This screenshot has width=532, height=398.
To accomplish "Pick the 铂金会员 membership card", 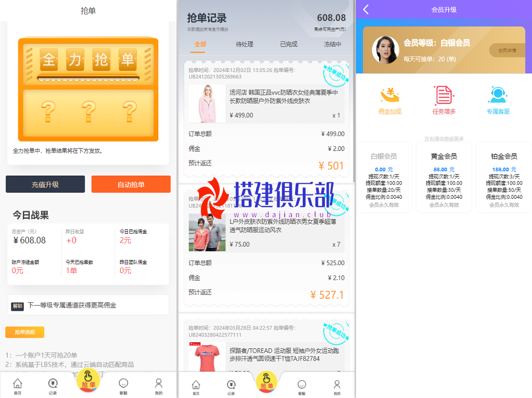I will coord(504,177).
